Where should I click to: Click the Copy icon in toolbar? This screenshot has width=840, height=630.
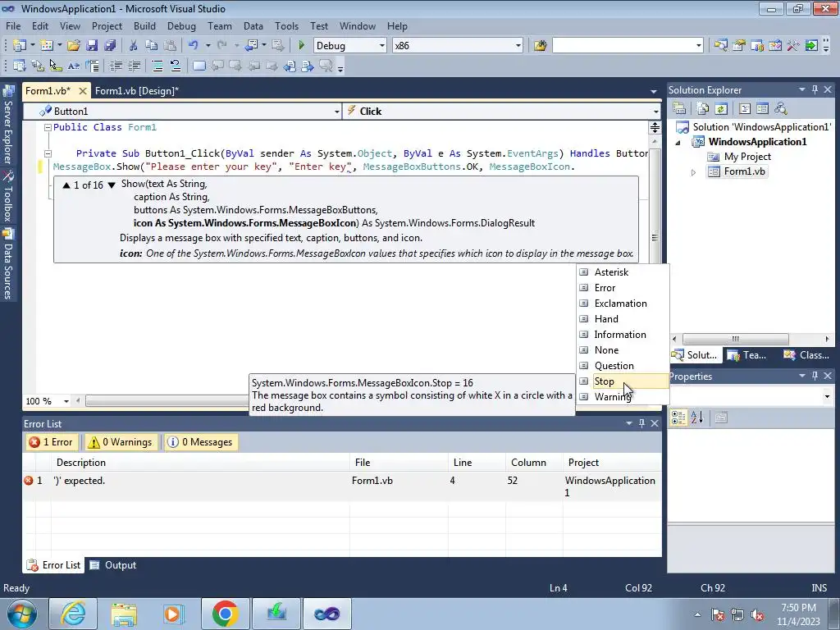[152, 46]
